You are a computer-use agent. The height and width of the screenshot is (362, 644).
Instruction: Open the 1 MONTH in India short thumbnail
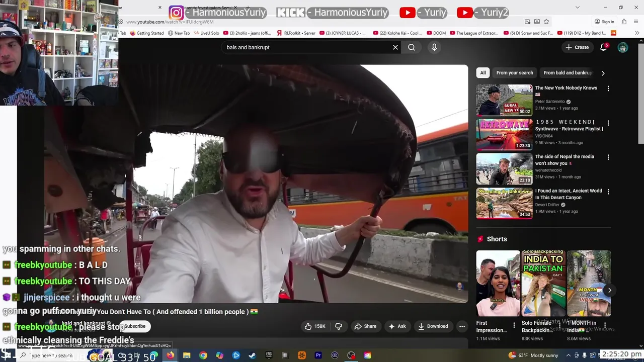pos(589,283)
